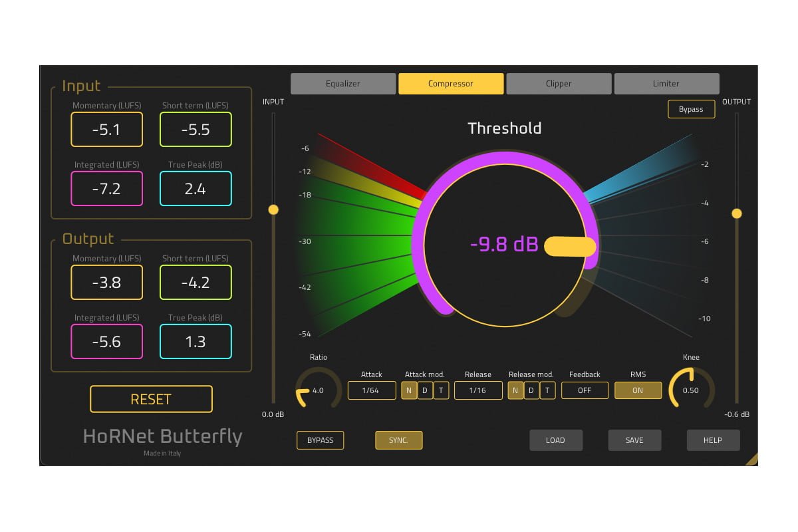
Task: Select T in Release mod.
Action: point(547,390)
